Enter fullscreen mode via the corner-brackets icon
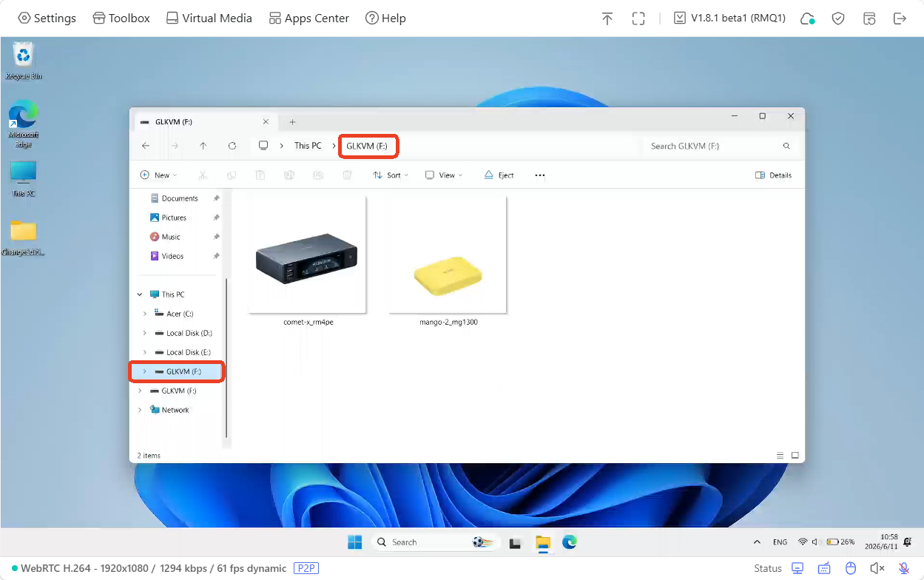The height and width of the screenshot is (580, 924). (x=638, y=18)
